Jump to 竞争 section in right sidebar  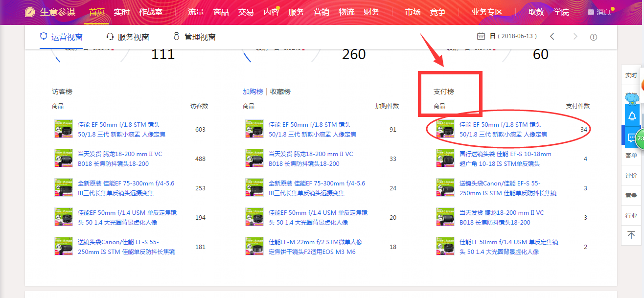[x=631, y=195]
